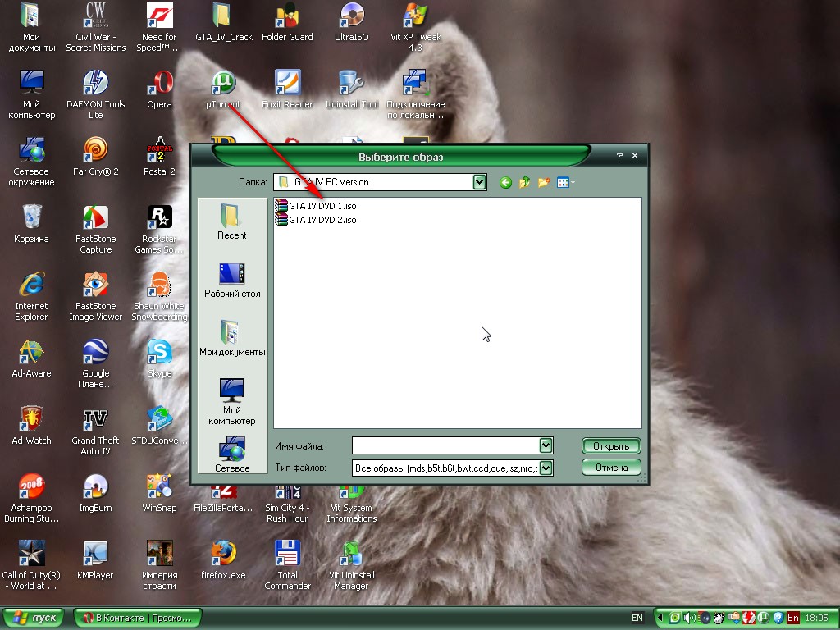The image size is (840, 630).
Task: Select the ImgBurn desktop icon
Action: click(95, 493)
